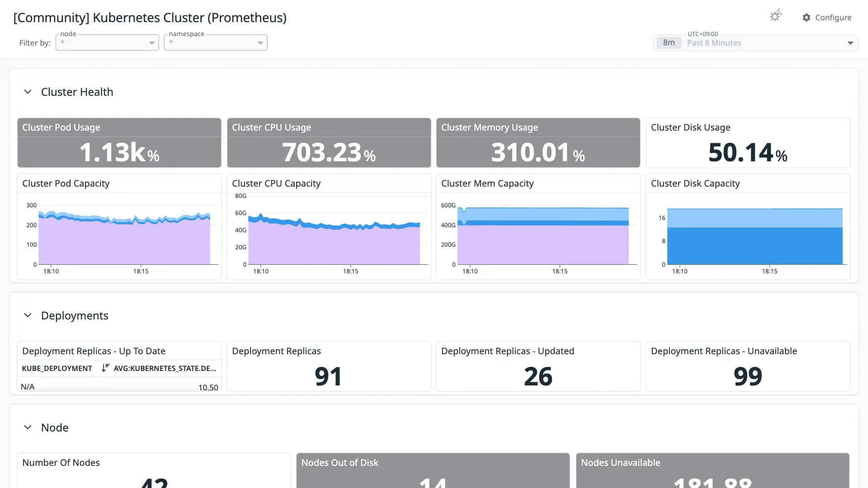Click the Node section title
Screen dimensions: 868x488
pyautogui.click(x=55, y=427)
